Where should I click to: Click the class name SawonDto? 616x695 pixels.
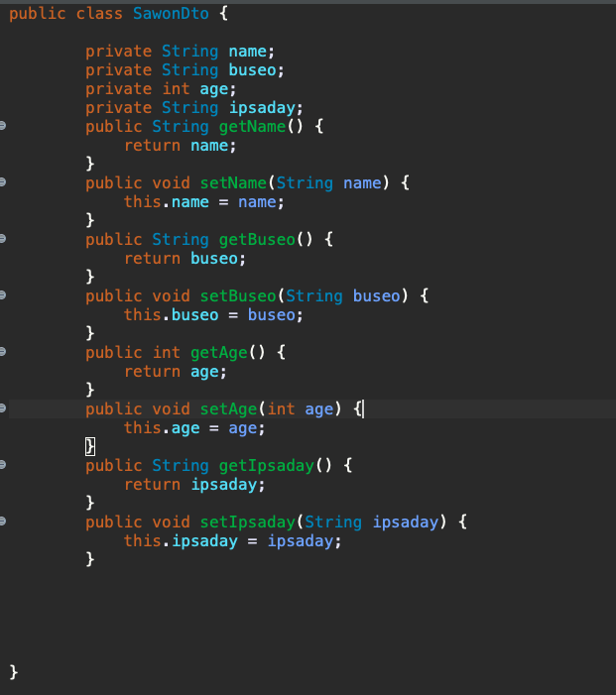click(171, 13)
